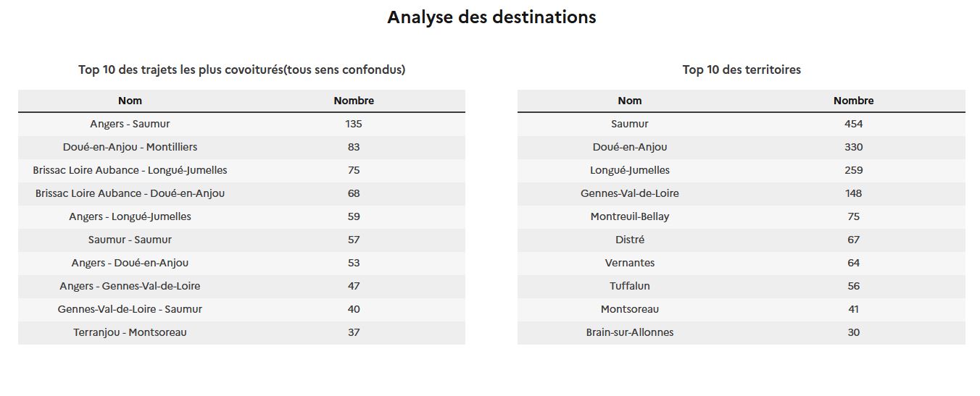Click the Montreuil-Bellay territory row
Screen dimensions: 980x396
tap(742, 216)
